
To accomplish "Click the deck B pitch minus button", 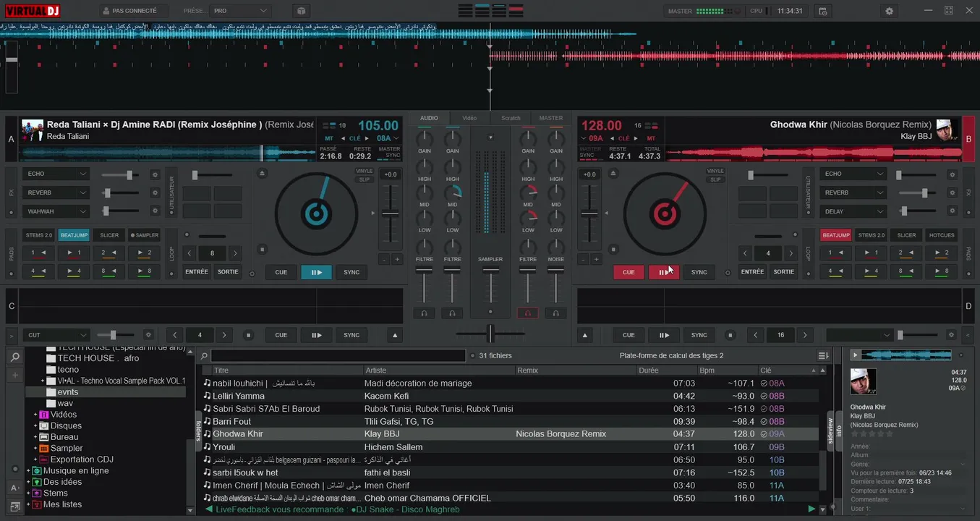I will tap(584, 259).
